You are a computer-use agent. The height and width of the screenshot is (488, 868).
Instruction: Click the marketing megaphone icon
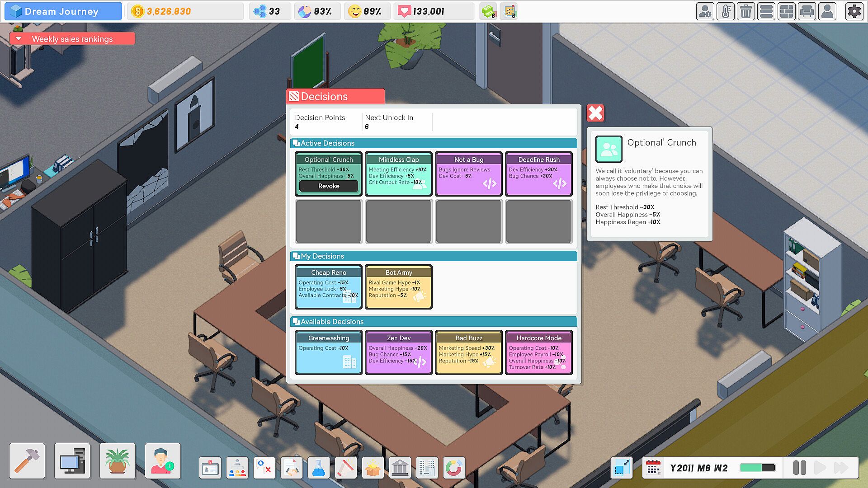coord(345,468)
